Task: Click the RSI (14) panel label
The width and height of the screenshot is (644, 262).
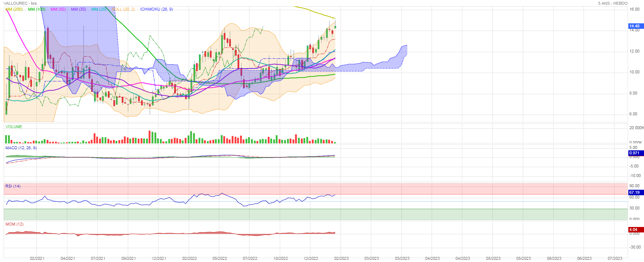Action: (13, 186)
